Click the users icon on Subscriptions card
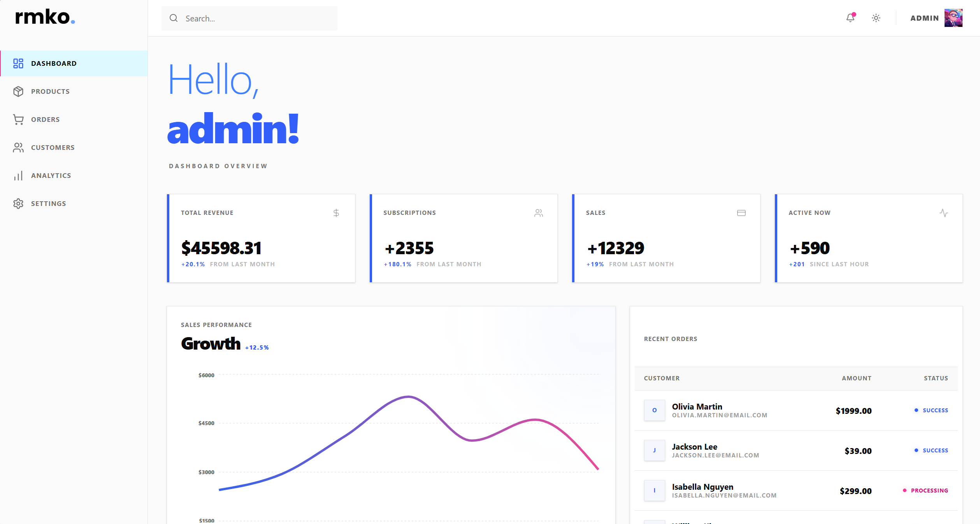This screenshot has height=524, width=980. [x=539, y=213]
